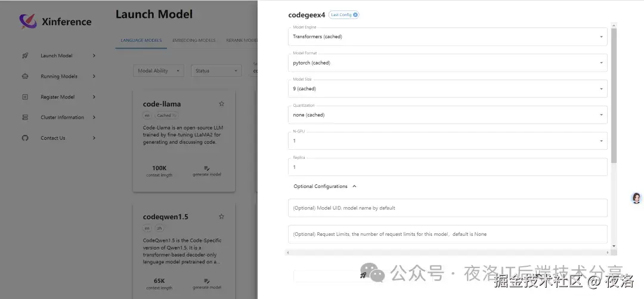Remove the Last Config chip using its X
644x299 pixels.
(x=356, y=15)
